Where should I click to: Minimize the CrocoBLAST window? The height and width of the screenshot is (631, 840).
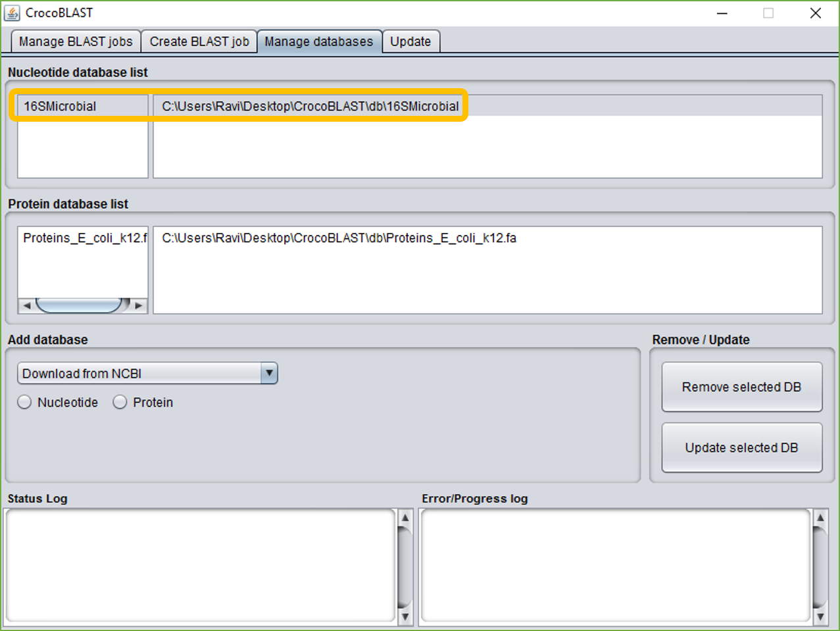tap(722, 13)
